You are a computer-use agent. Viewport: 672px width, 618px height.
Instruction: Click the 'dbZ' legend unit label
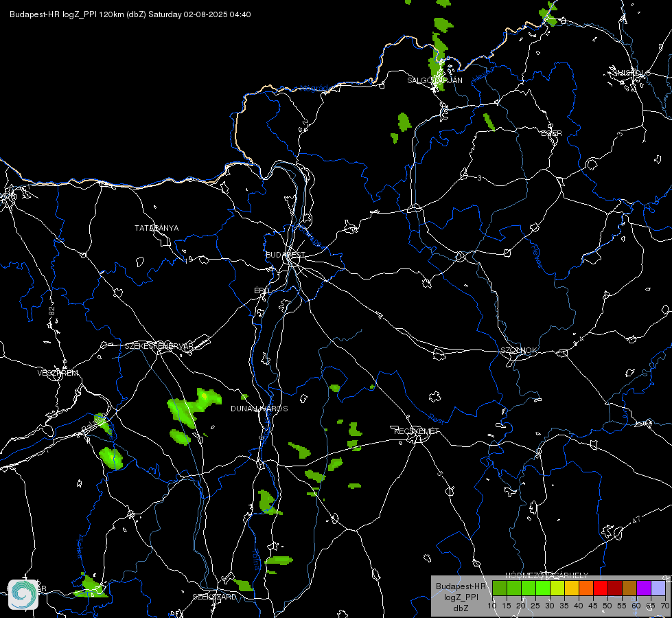click(461, 608)
